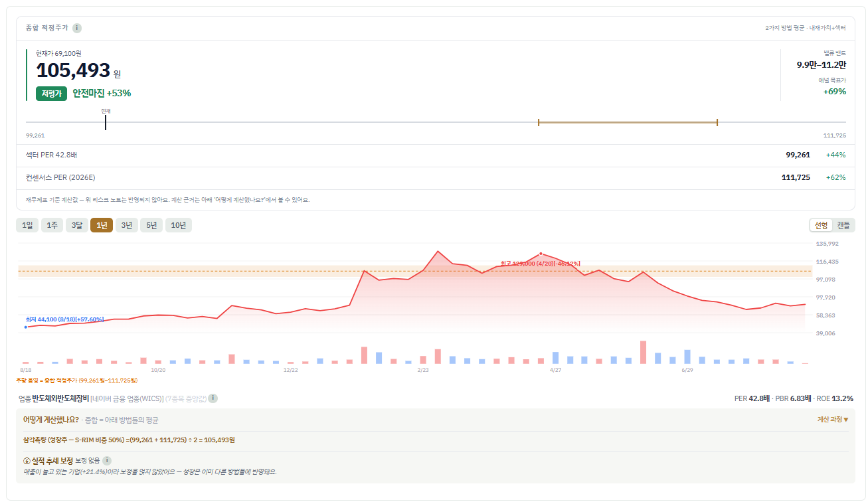Click the [네이버 금융 업종(WICS)] source label
The image size is (868, 504).
(127, 398)
